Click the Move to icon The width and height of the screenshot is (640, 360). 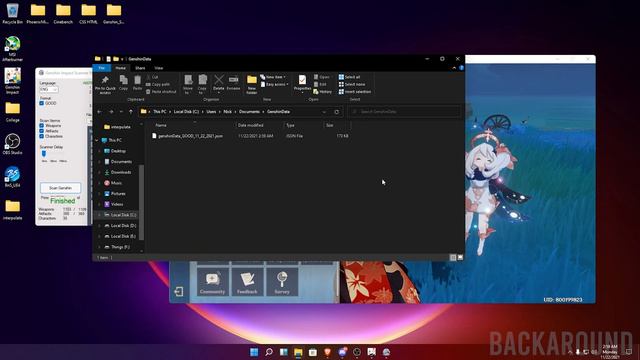tap(188, 84)
